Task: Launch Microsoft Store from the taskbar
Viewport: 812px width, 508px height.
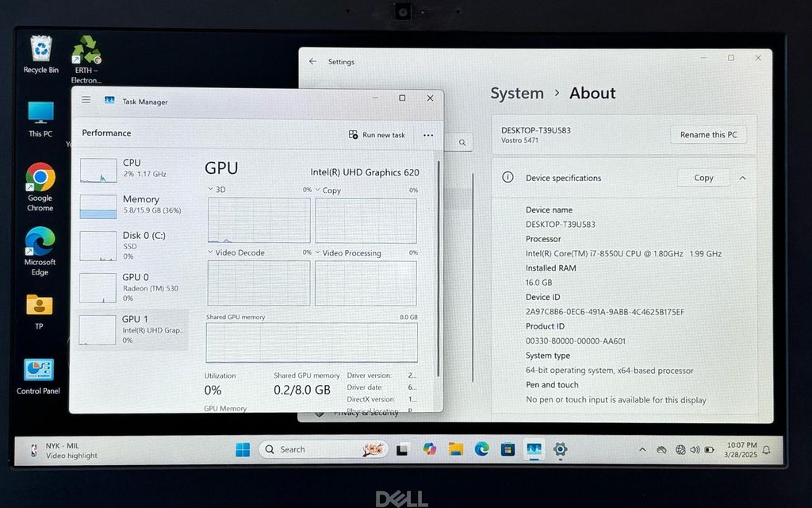Action: click(507, 450)
